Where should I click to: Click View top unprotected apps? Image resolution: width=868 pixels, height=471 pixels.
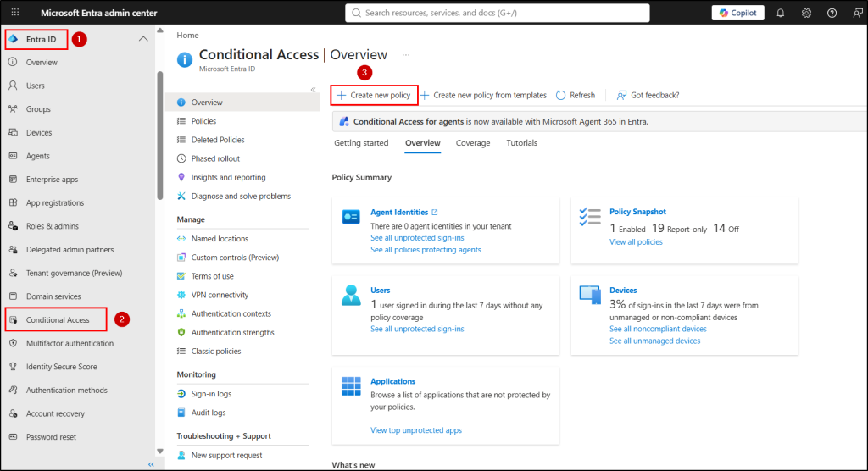click(415, 430)
